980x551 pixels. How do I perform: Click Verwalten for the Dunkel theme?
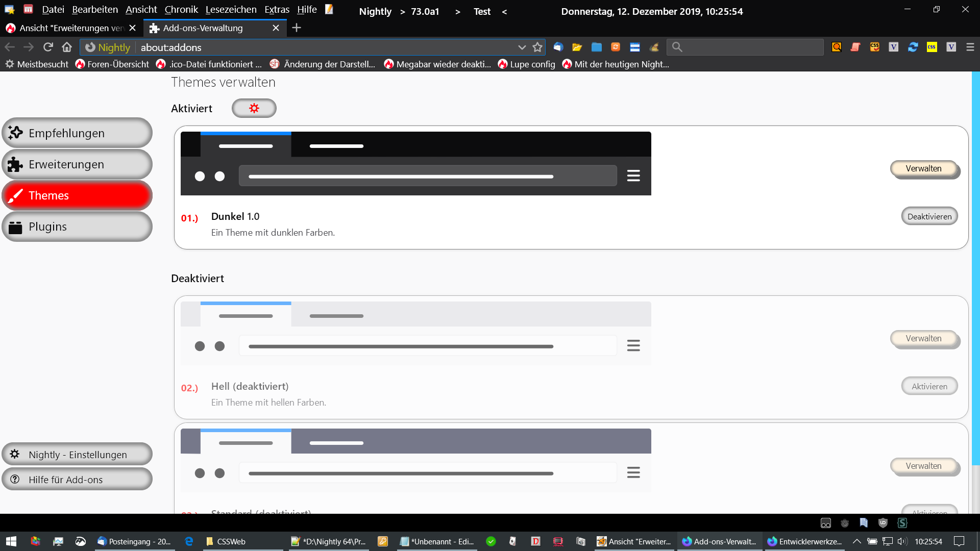click(923, 168)
